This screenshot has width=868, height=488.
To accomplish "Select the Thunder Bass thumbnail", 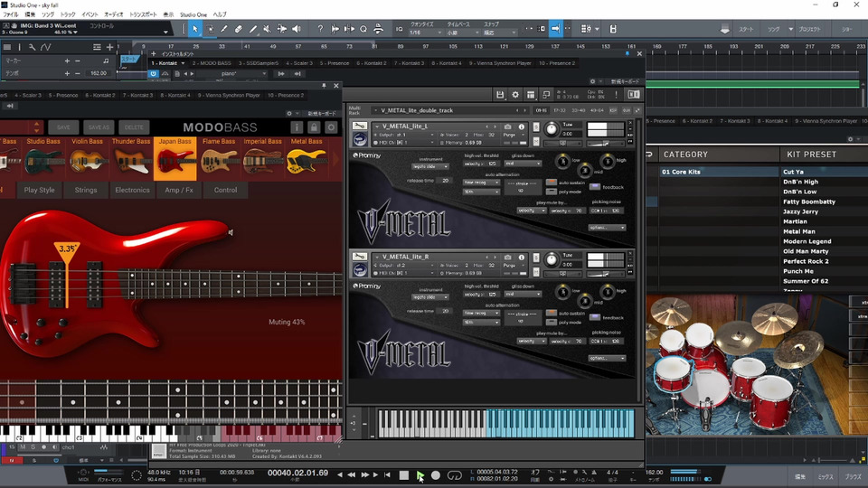I will click(x=131, y=157).
